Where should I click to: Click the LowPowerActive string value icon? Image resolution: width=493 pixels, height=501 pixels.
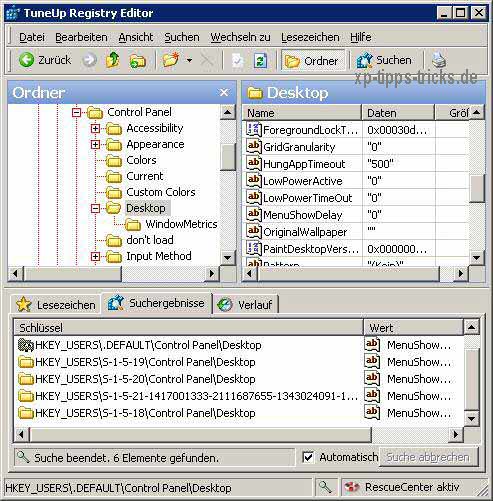click(x=253, y=181)
